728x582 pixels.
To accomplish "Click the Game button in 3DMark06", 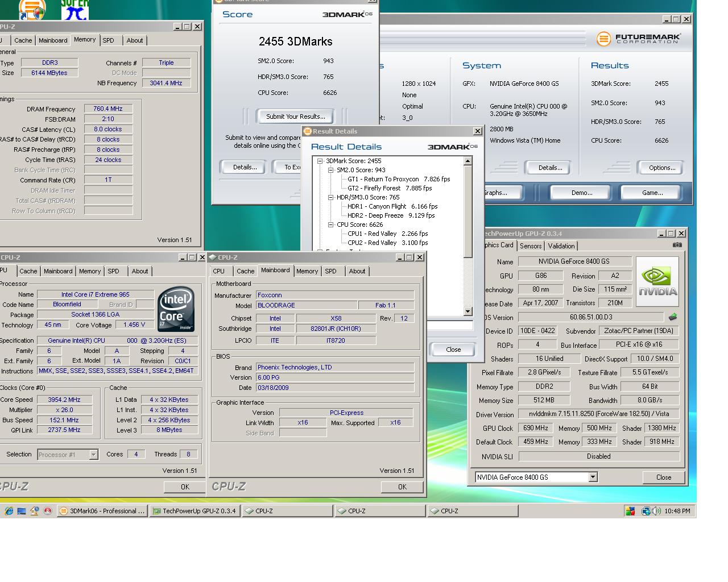I will pyautogui.click(x=652, y=193).
